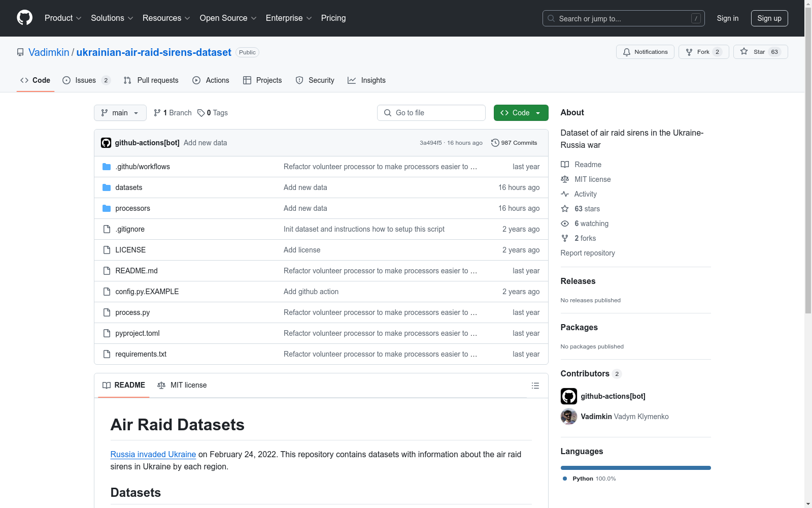Click the Sign up button
This screenshot has width=812, height=508.
click(769, 18)
